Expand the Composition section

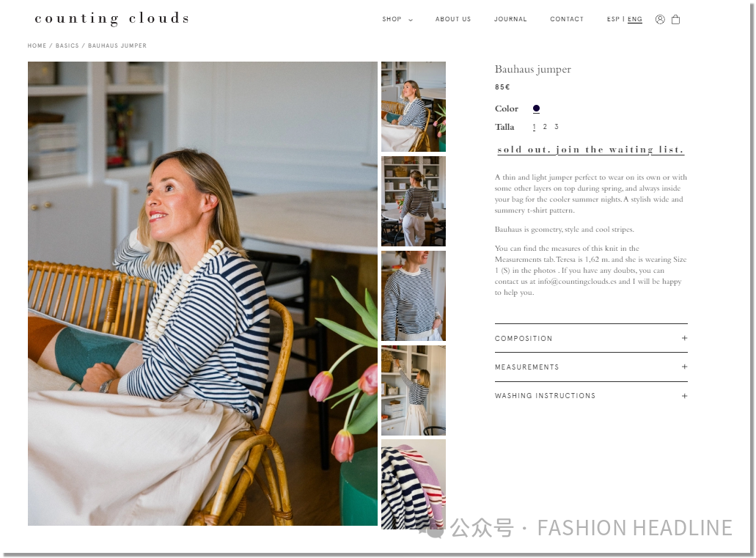pyautogui.click(x=590, y=339)
